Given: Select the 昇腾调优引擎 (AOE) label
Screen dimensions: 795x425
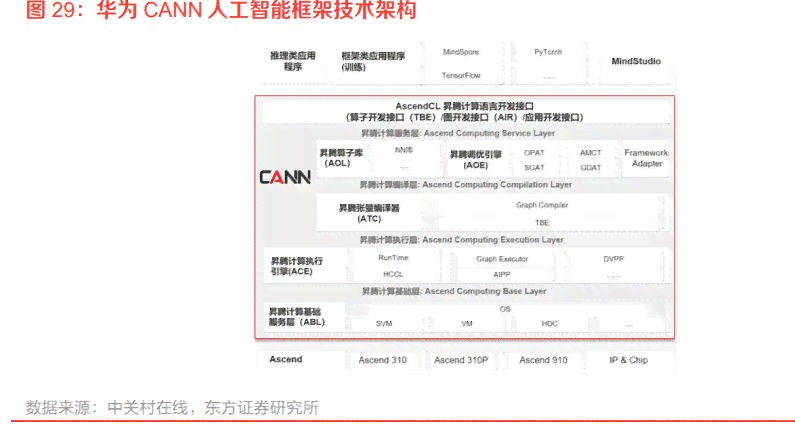Looking at the screenshot, I should click(476, 159).
